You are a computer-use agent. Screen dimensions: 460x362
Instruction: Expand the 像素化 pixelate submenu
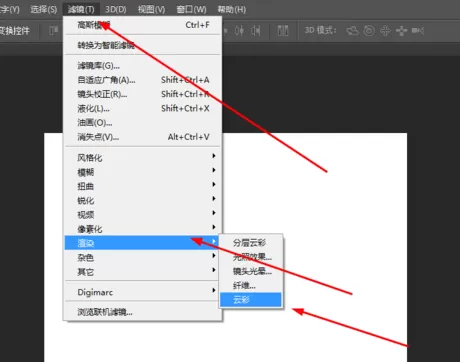coord(143,229)
